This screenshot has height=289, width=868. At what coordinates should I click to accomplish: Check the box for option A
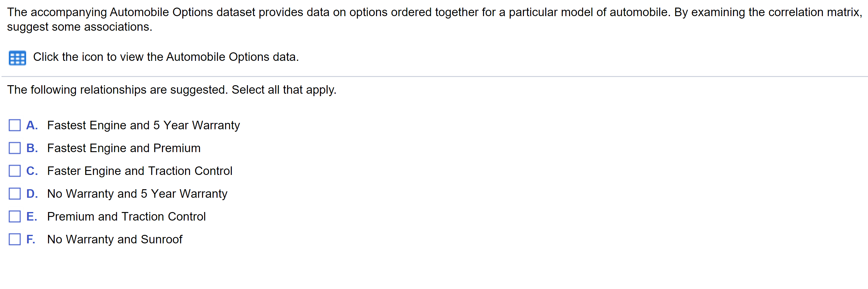click(15, 125)
